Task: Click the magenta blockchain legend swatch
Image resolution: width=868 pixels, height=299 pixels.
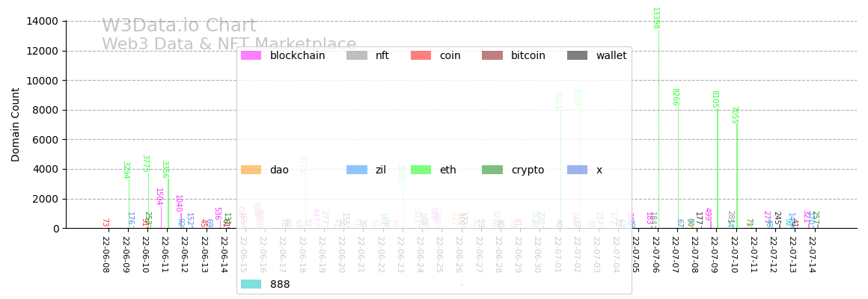Action: (x=251, y=55)
